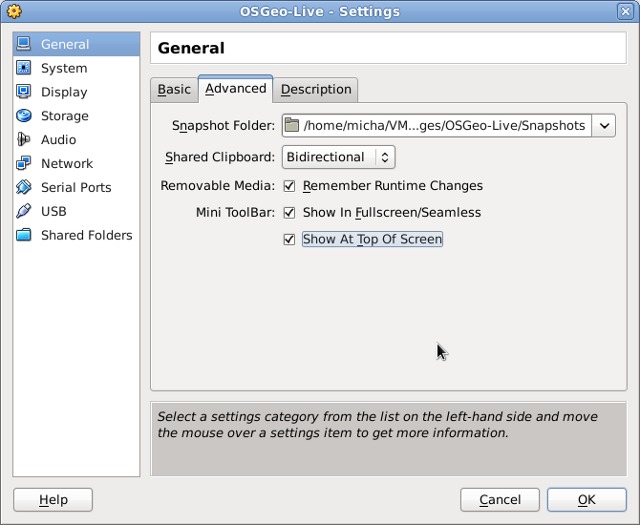Click the gear icon in title bar
Viewport: 640px width, 525px height.
coord(14,11)
